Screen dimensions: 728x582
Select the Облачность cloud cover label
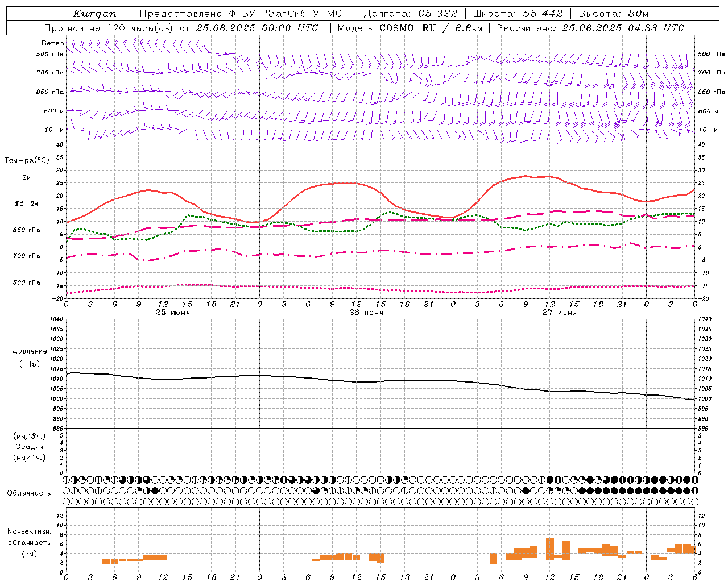point(29,493)
